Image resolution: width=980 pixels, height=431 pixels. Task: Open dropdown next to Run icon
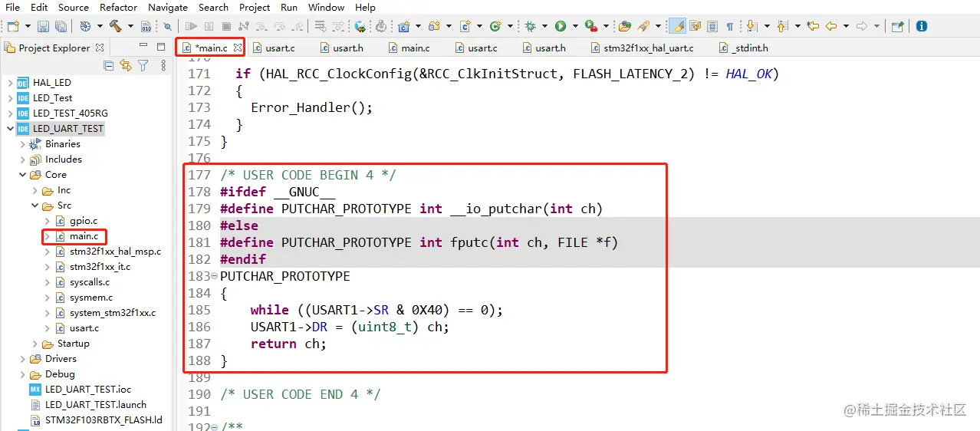coord(575,26)
